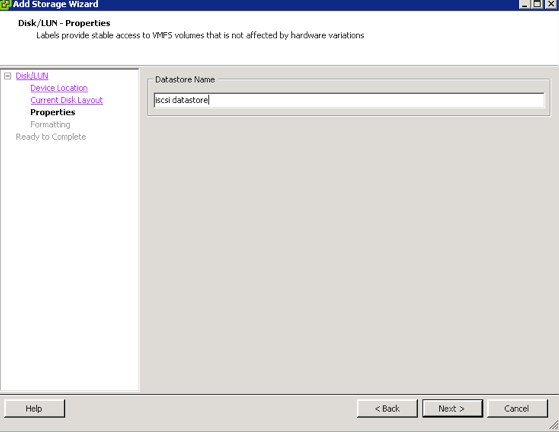Select the Ready to Complete step
Viewport: 559px width, 432px height.
click(x=51, y=137)
